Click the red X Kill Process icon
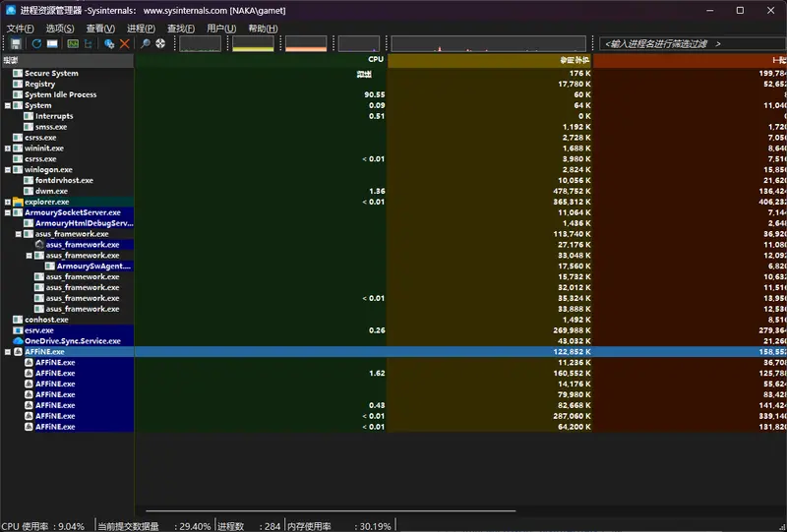The image size is (787, 532). coord(125,44)
